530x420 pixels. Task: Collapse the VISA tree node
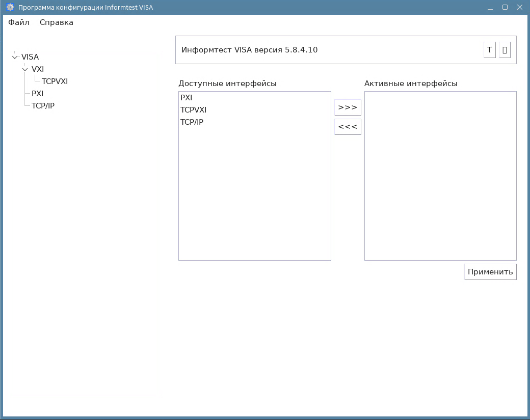15,57
